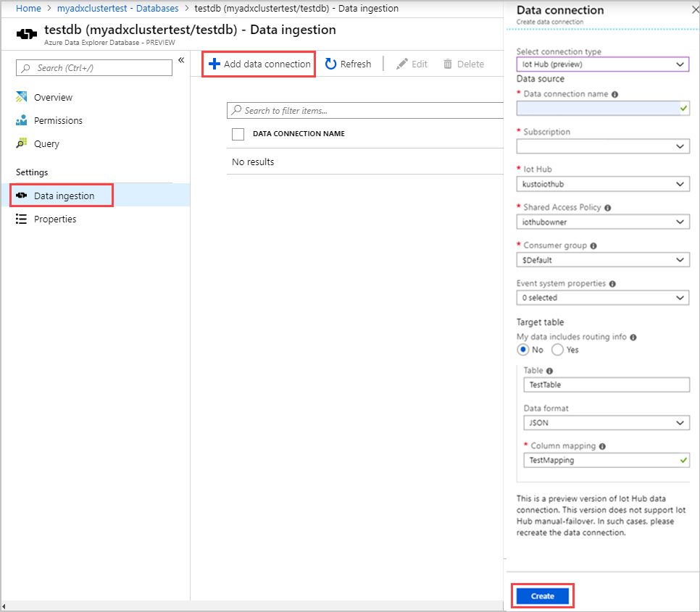Image resolution: width=700 pixels, height=612 pixels.
Task: Click the Permissions people icon
Action: (x=21, y=120)
